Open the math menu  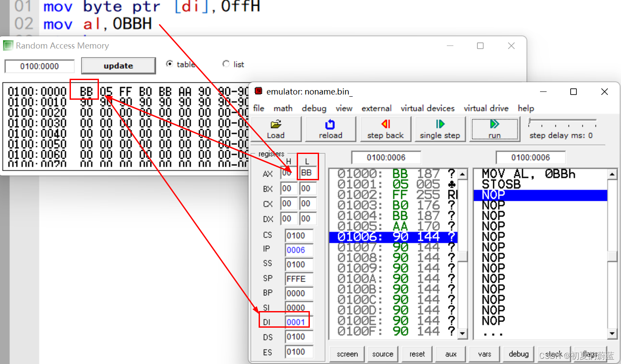click(283, 108)
